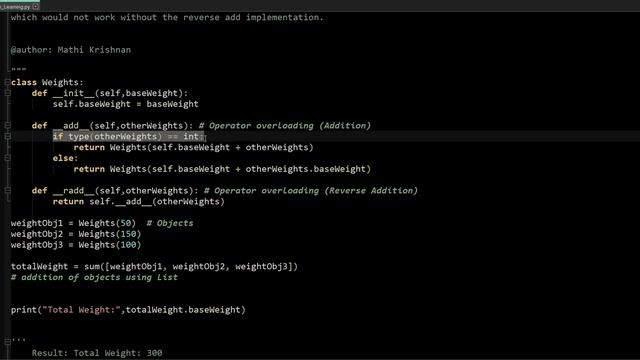Click comment "Operator overloading (Reverse Addition)"
Image resolution: width=640 pixels, height=360 pixels.
pos(311,191)
